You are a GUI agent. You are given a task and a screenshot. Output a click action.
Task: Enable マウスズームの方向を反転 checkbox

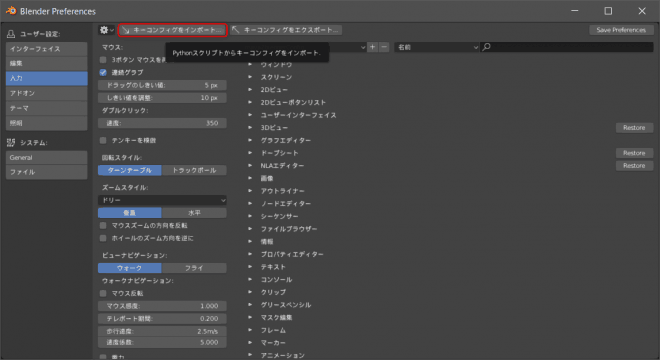(x=103, y=226)
